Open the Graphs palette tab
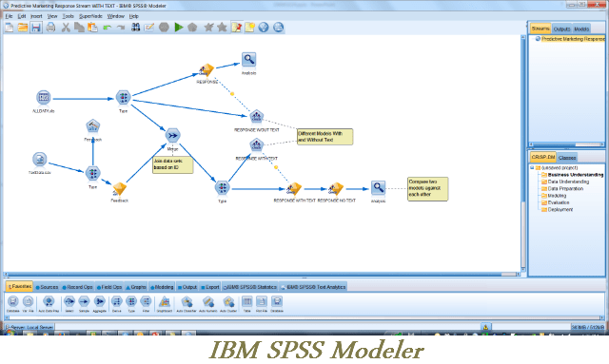 point(136,287)
